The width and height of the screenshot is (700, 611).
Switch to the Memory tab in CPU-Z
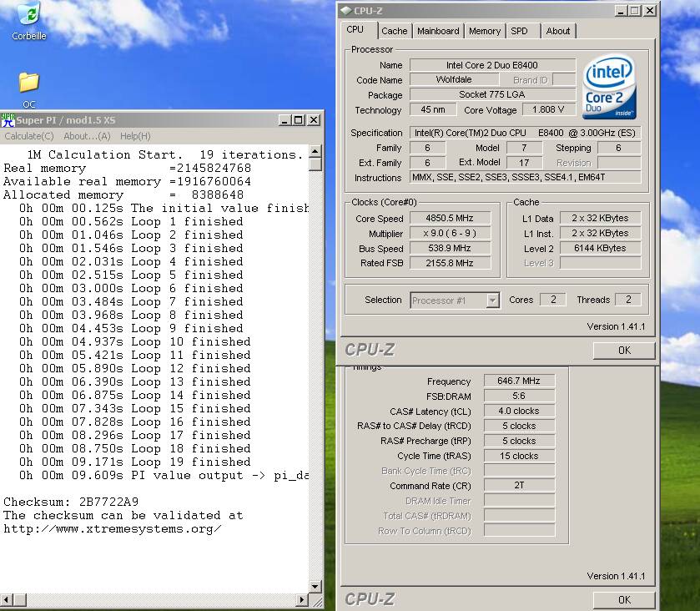(x=485, y=31)
